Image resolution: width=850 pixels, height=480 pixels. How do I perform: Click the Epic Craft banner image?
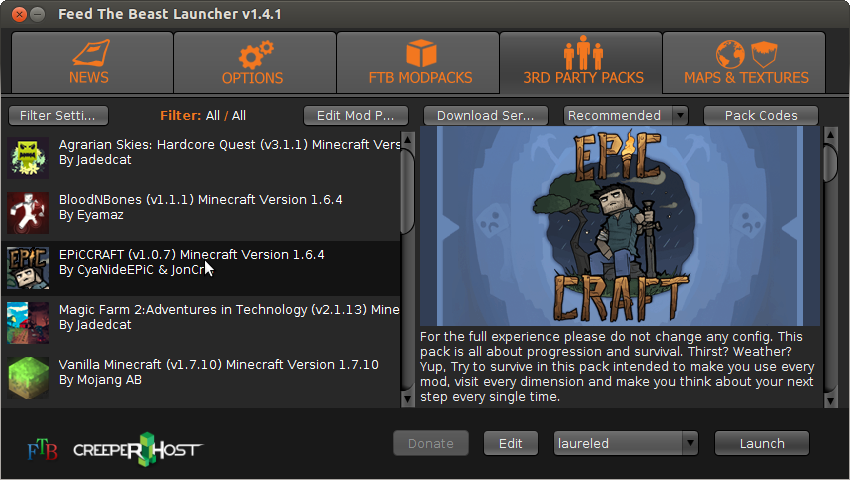pyautogui.click(x=620, y=226)
